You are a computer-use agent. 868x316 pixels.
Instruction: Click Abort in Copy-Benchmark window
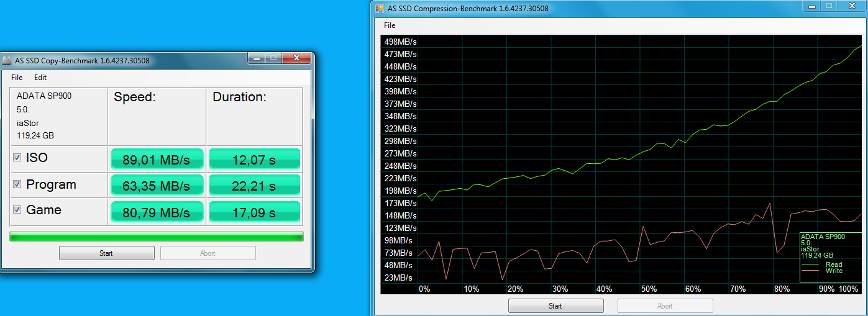point(208,253)
